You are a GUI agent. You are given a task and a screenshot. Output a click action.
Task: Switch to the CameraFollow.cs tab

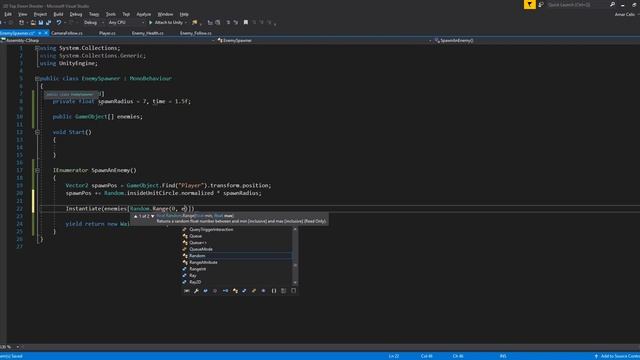point(67,33)
